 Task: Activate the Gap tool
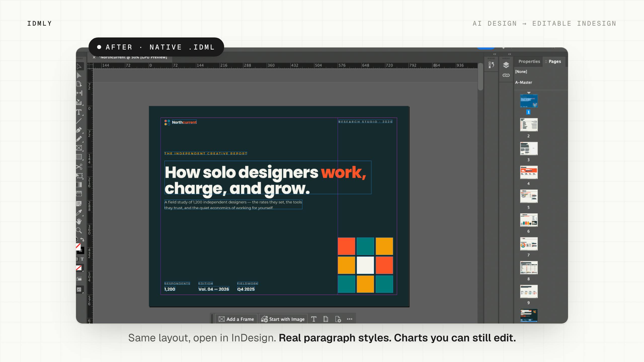[x=79, y=93]
